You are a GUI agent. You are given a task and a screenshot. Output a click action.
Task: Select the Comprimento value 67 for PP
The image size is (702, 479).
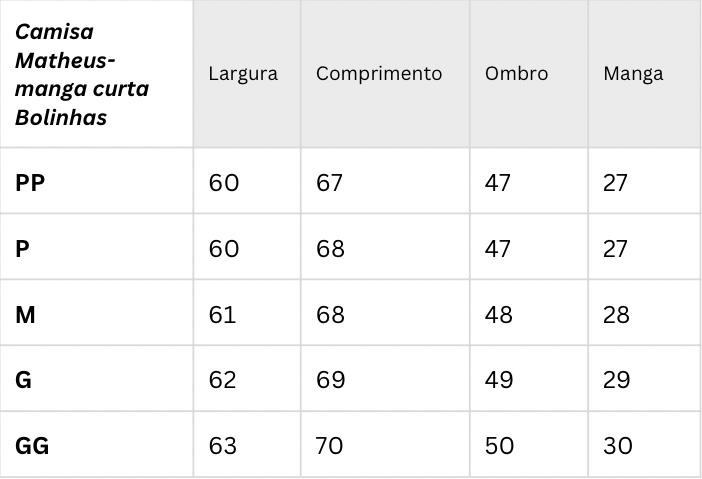click(329, 183)
